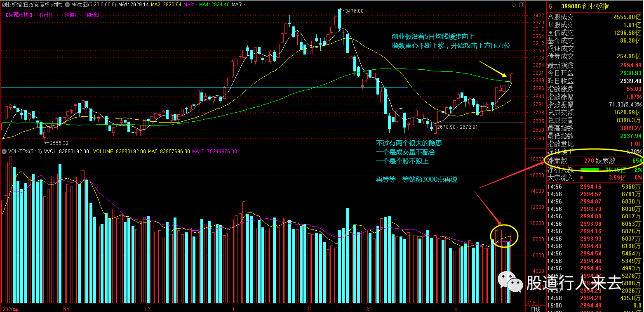This screenshot has width=644, height=312.
Task: Click the diamond marker icon above the chart
Action: coord(514,5)
